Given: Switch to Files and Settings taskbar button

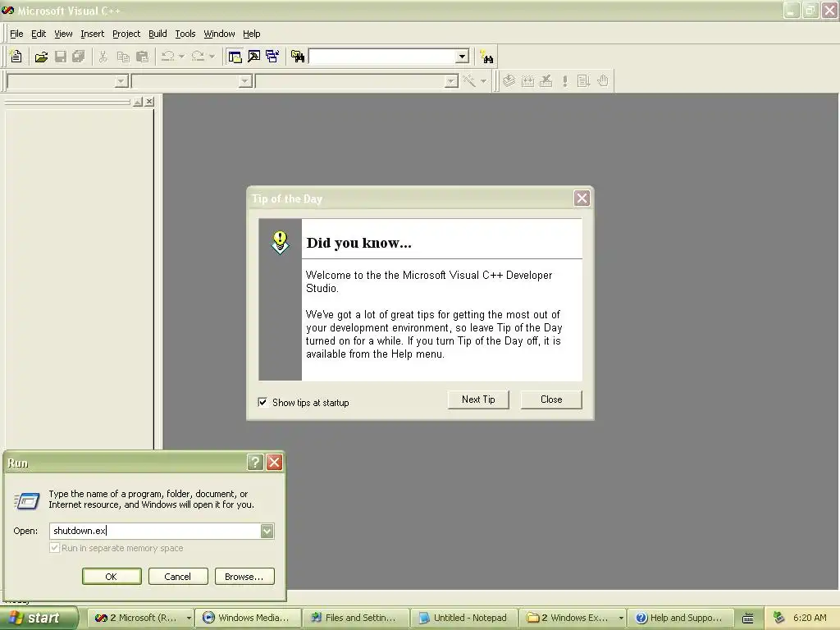Looking at the screenshot, I should pos(356,618).
